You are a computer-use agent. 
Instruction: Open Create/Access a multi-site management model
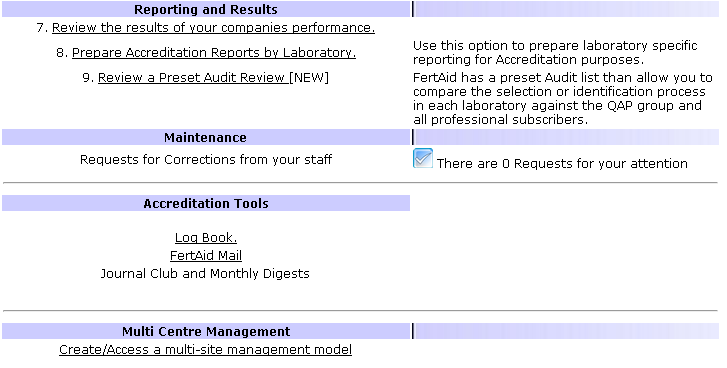pyautogui.click(x=205, y=349)
